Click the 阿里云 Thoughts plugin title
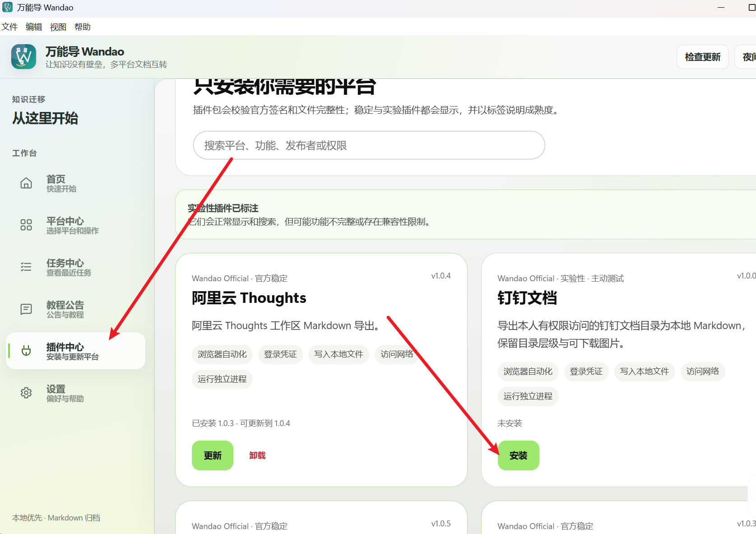The height and width of the screenshot is (534, 756). (x=249, y=298)
